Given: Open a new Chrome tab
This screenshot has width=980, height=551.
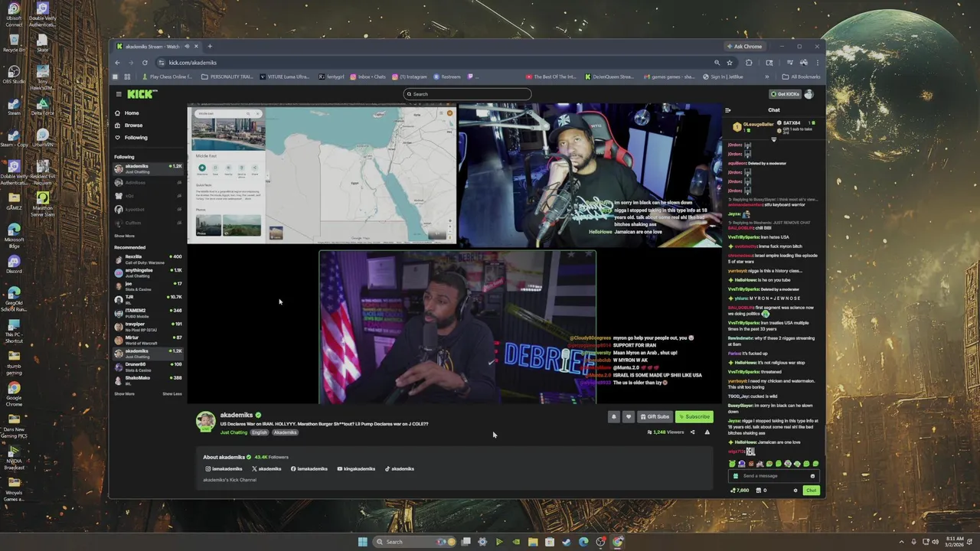Looking at the screenshot, I should pyautogui.click(x=210, y=46).
